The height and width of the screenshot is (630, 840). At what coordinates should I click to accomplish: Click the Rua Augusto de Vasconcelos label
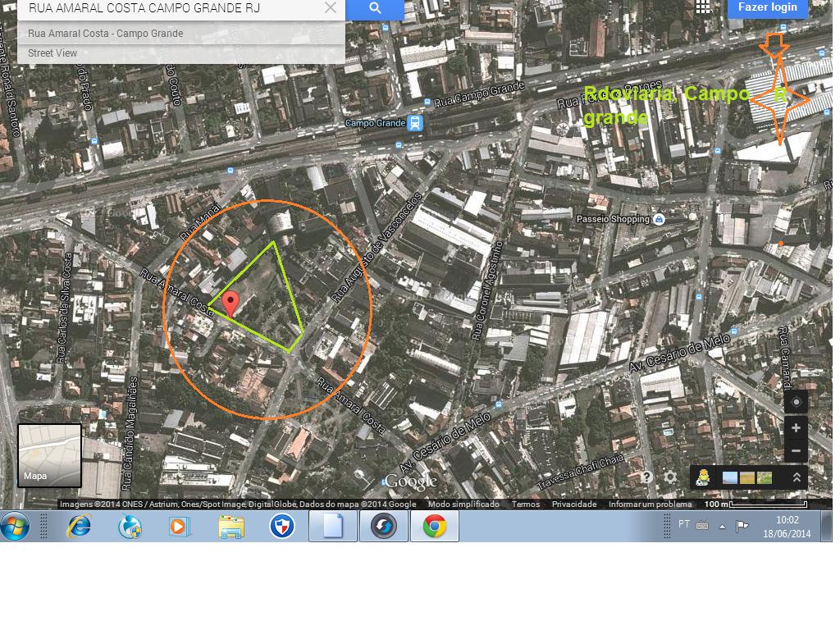coord(376,248)
